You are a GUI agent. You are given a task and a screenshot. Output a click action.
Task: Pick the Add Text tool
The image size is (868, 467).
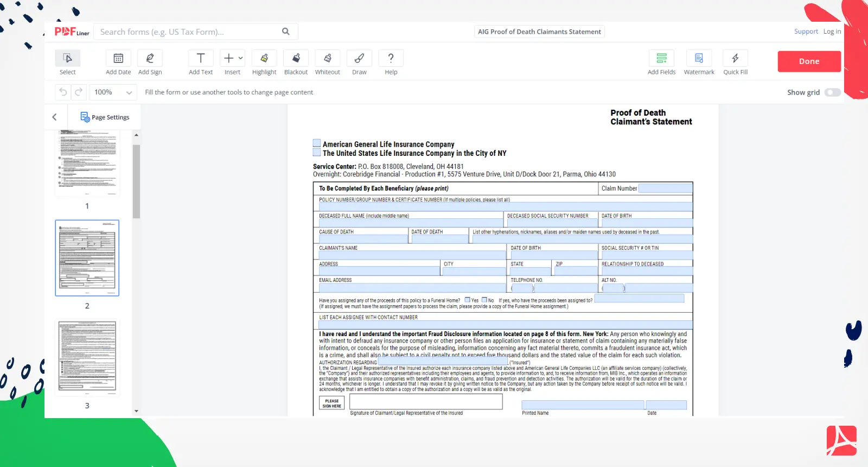tap(201, 63)
